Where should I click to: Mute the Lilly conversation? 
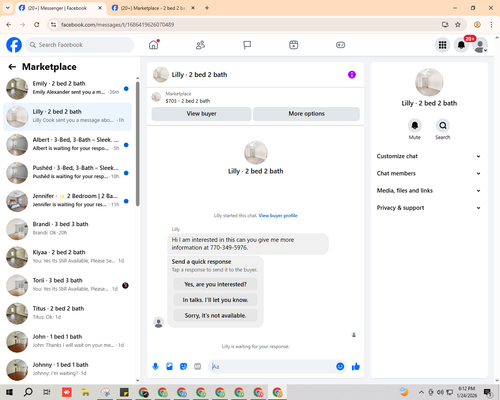click(x=415, y=125)
